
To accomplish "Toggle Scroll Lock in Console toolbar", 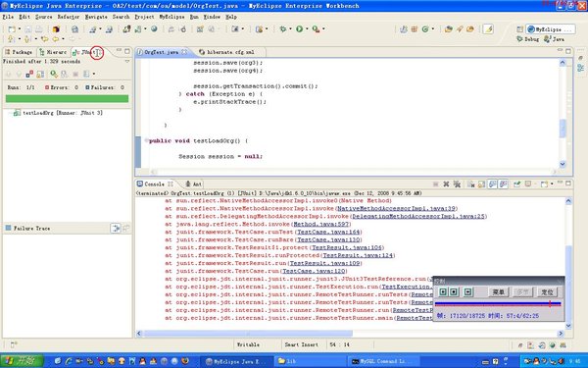I will click(481, 184).
